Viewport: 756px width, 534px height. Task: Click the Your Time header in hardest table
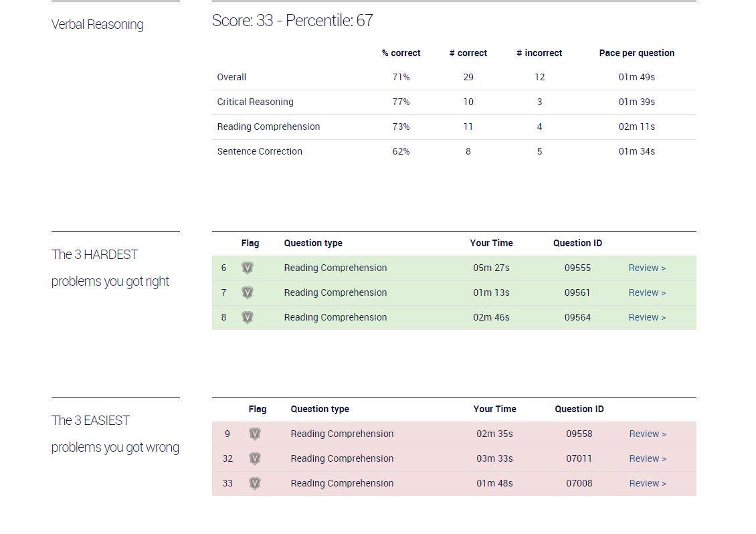[491, 243]
